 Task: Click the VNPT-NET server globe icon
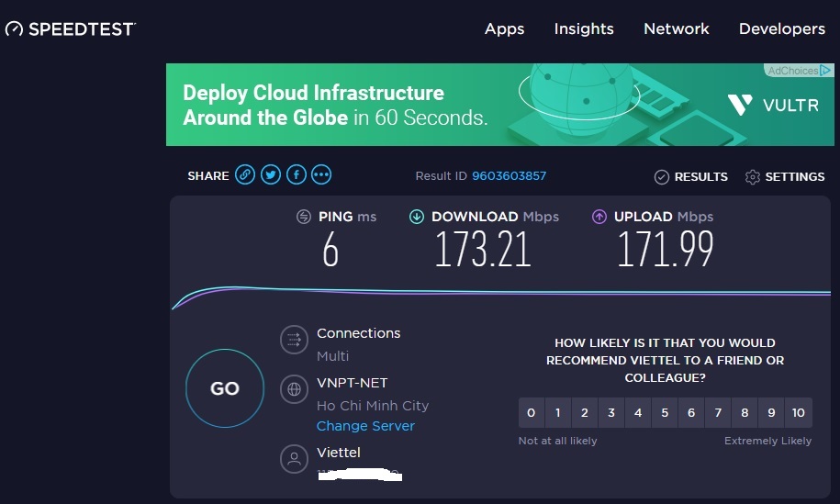(x=294, y=389)
